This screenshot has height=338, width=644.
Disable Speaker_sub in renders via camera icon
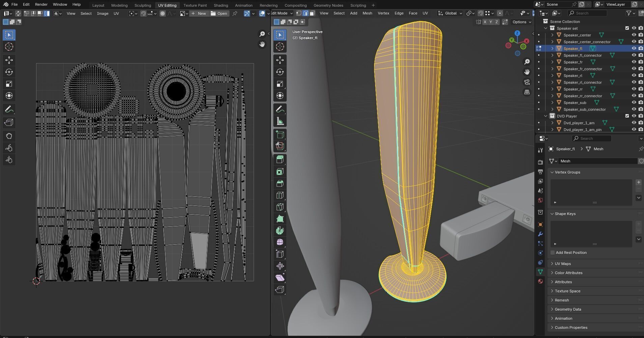pyautogui.click(x=641, y=103)
